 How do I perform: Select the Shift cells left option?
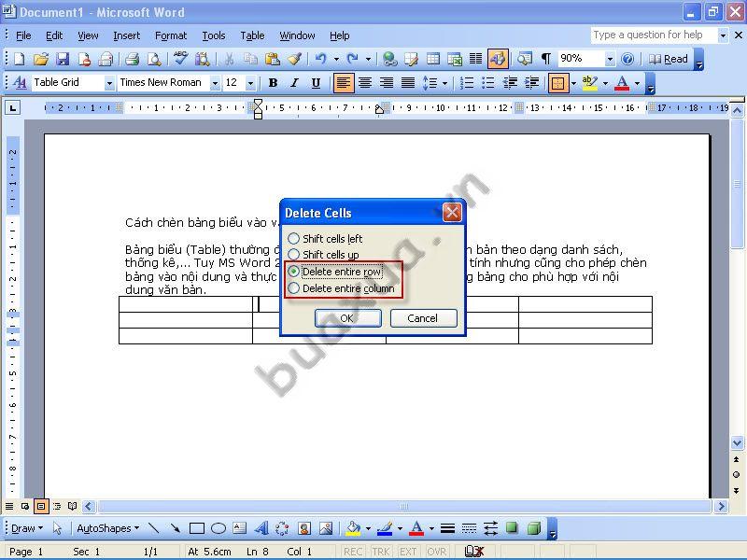325,239
